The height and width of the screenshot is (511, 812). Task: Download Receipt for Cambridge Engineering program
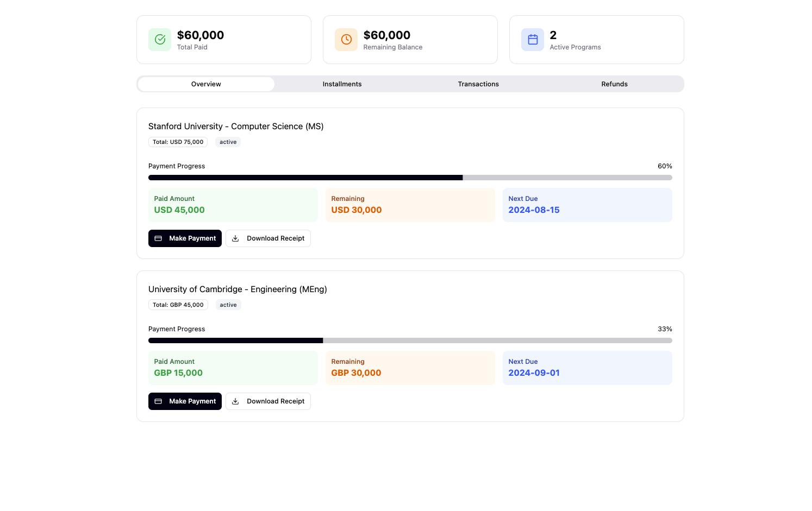point(268,401)
